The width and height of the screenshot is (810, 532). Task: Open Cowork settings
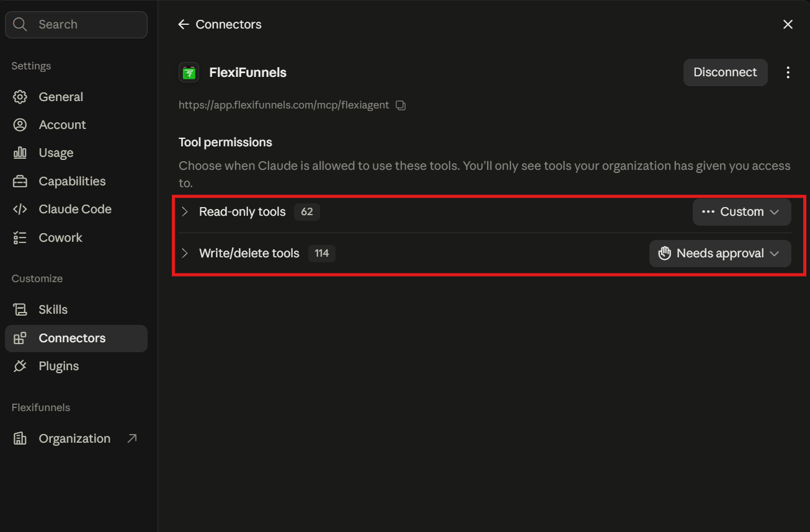point(76,237)
